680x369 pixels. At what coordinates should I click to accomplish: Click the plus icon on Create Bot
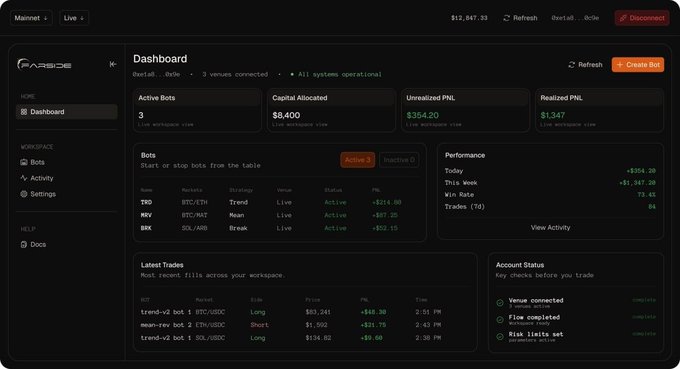click(620, 65)
